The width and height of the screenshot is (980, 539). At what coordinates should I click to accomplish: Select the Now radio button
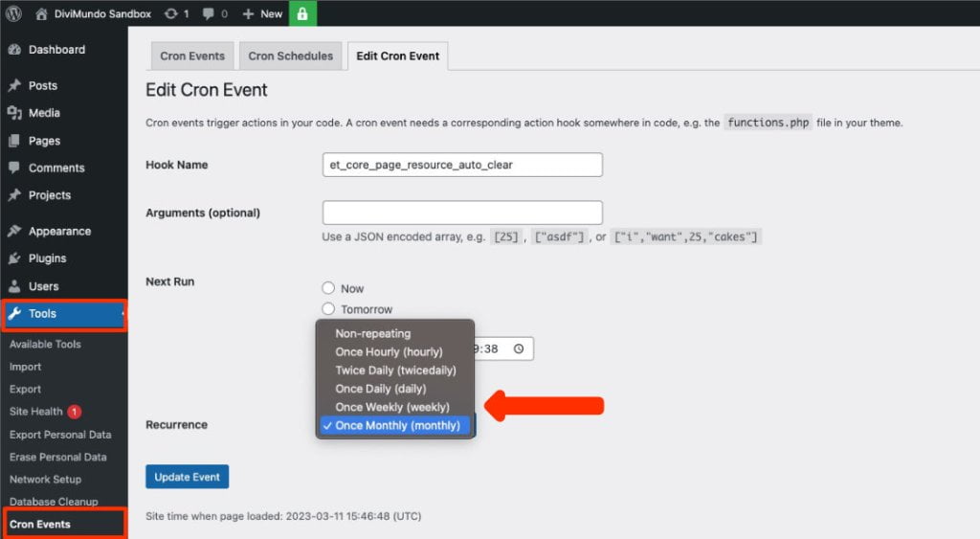[x=328, y=288]
